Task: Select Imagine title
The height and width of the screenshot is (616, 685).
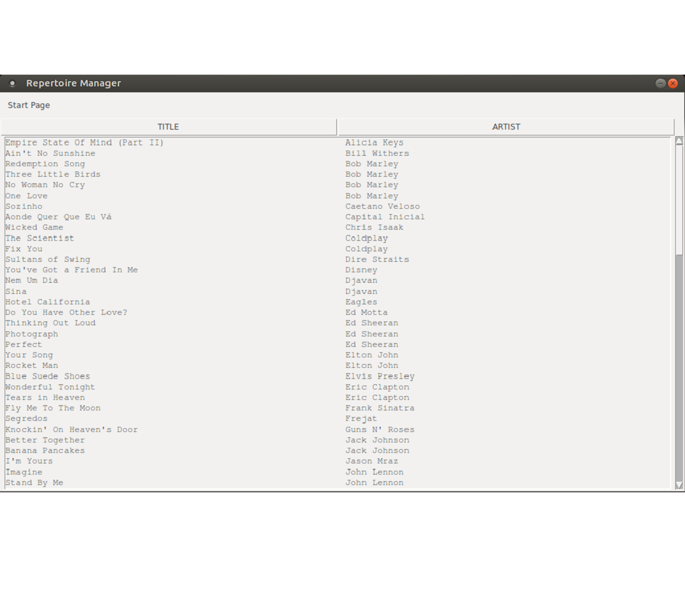Action: click(24, 472)
